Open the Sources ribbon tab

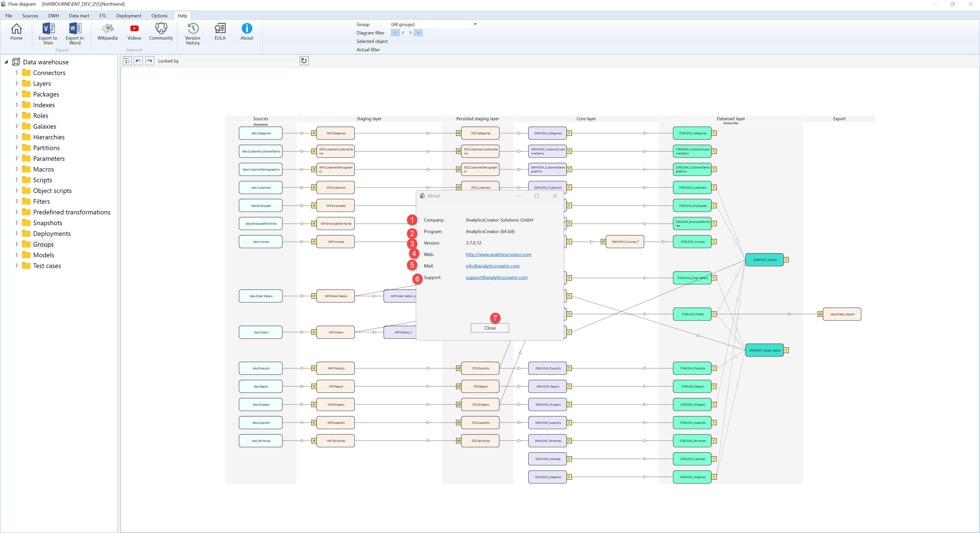30,16
